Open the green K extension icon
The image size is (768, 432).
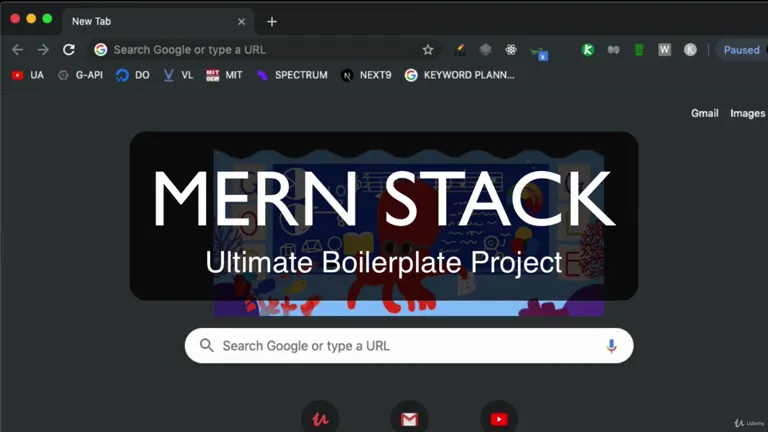click(x=588, y=49)
